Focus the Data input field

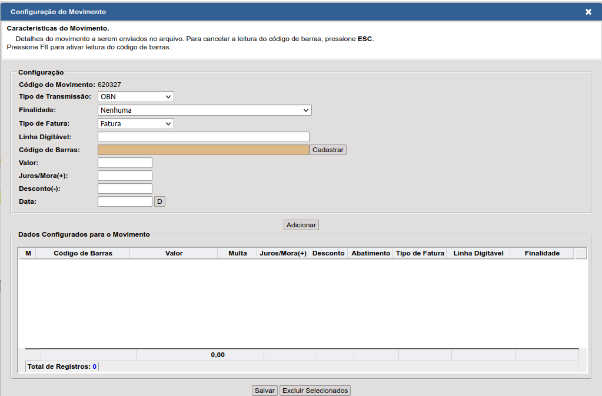click(125, 201)
